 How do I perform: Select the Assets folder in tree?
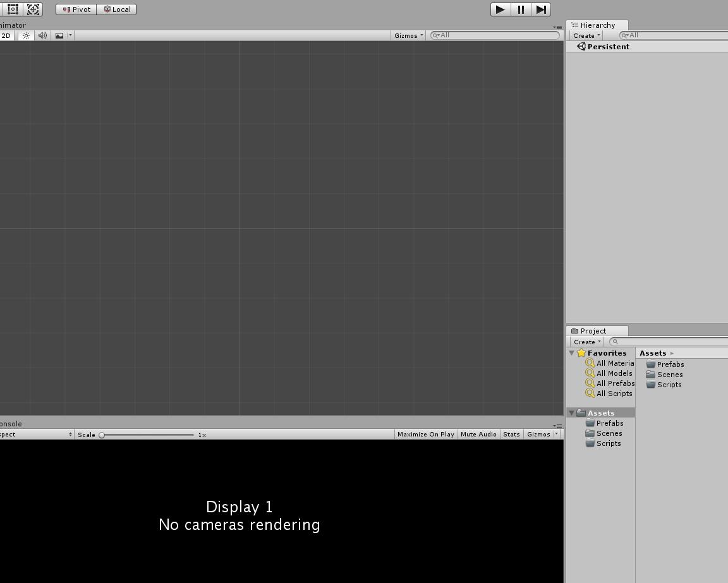[x=601, y=412]
